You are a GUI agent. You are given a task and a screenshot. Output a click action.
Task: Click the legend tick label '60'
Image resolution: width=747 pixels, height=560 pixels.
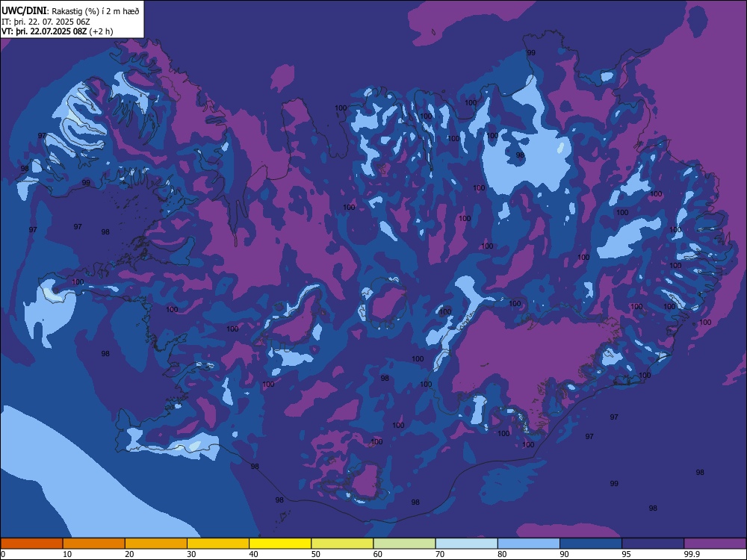[378, 554]
